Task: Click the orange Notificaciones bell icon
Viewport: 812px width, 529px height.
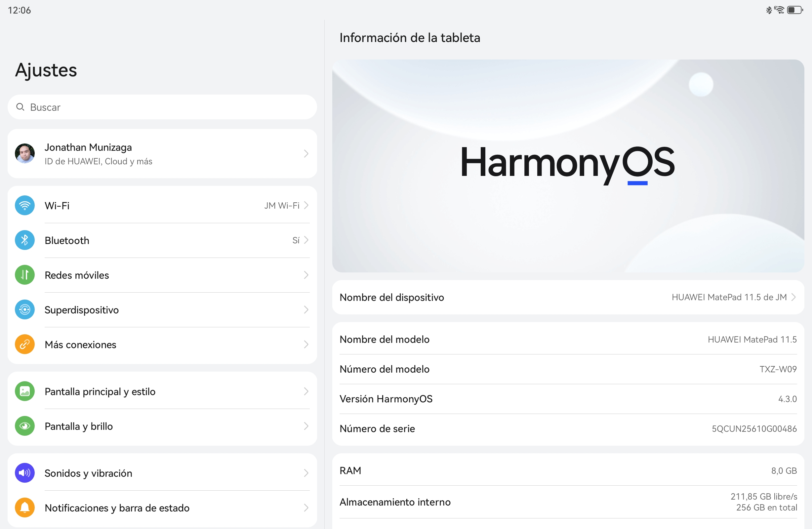Action: (24, 508)
